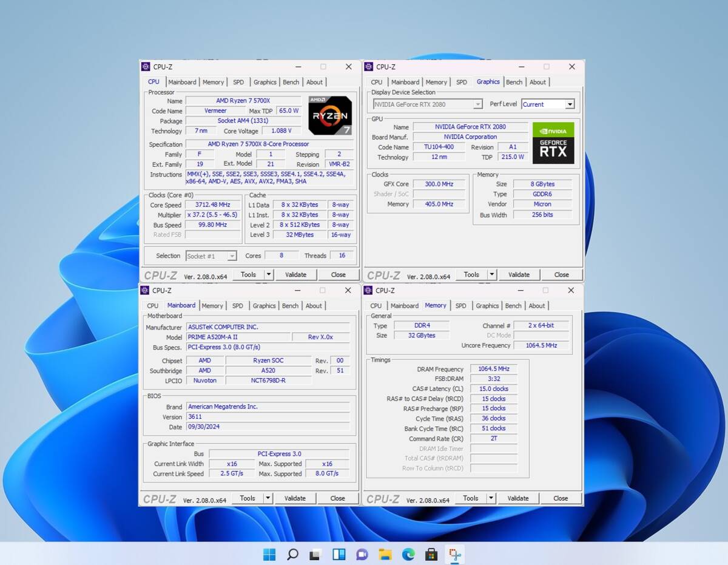This screenshot has width=728, height=565.
Task: Click Max TDP value 65.0 W
Action: [x=289, y=110]
